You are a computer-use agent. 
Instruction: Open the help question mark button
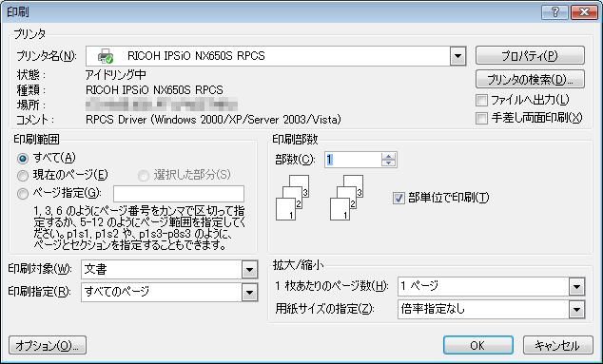pyautogui.click(x=554, y=12)
